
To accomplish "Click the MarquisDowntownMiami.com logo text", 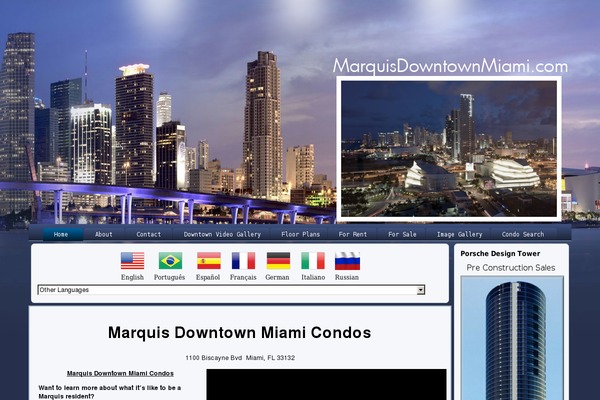I will click(x=450, y=66).
